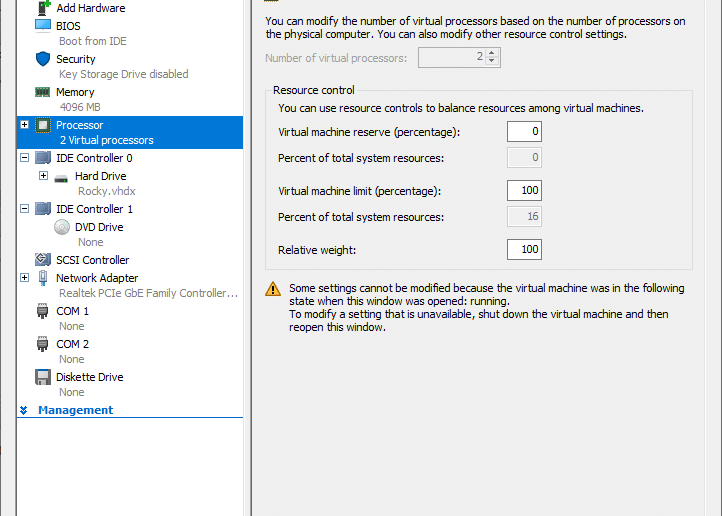Click the 'Rocky.vhdx' text
This screenshot has height=516, width=722.
pyautogui.click(x=107, y=191)
